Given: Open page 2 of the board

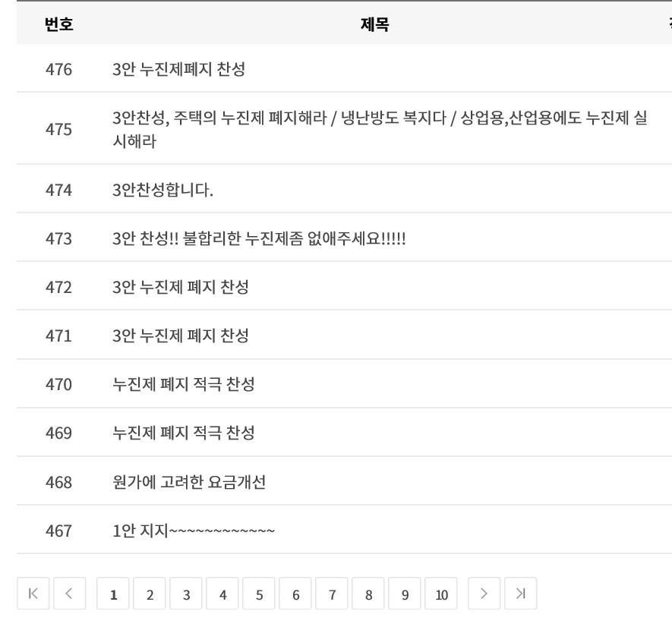Looking at the screenshot, I should coord(150,594).
